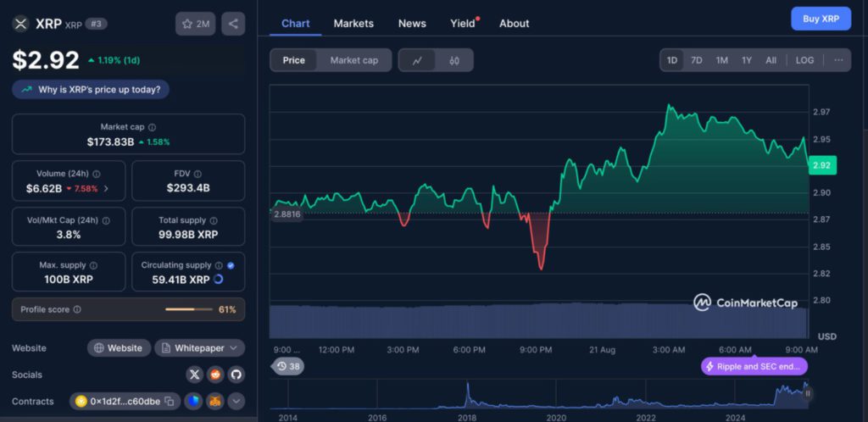
Task: Select the 7D time range
Action: [x=696, y=60]
